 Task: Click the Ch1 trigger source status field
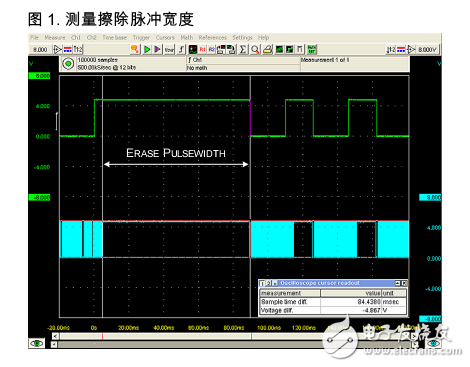click(x=243, y=60)
